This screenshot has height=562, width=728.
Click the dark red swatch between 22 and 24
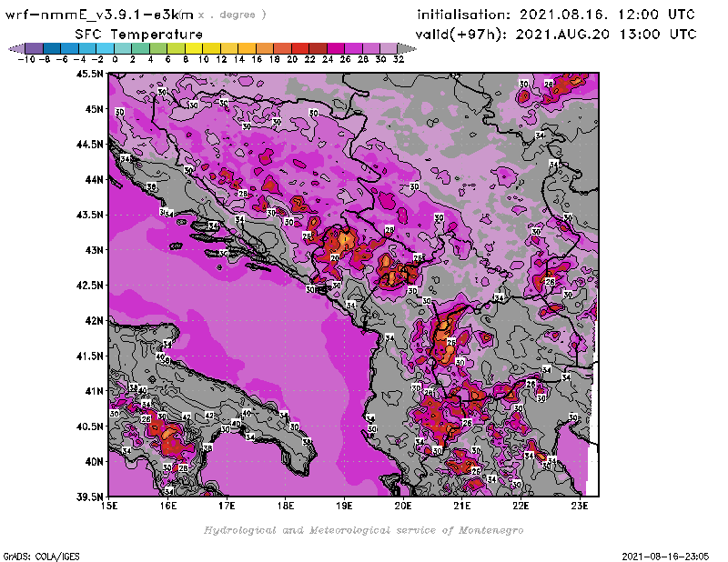click(318, 48)
